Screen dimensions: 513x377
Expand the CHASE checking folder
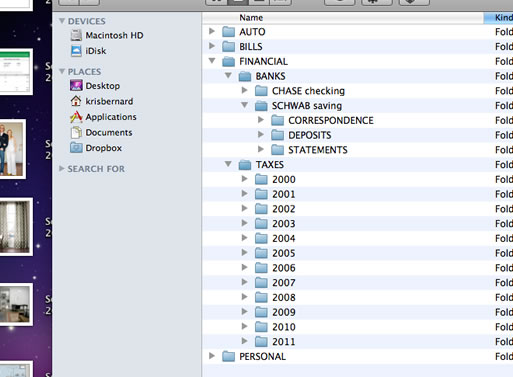coord(244,90)
